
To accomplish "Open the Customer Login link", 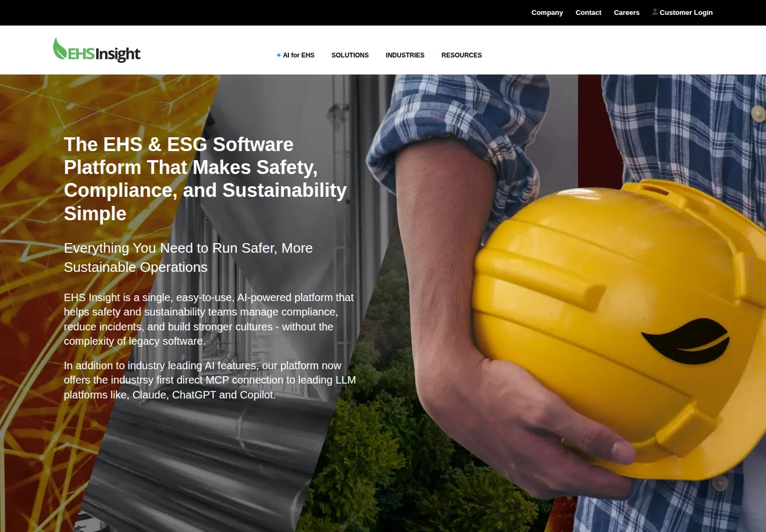I will [682, 12].
